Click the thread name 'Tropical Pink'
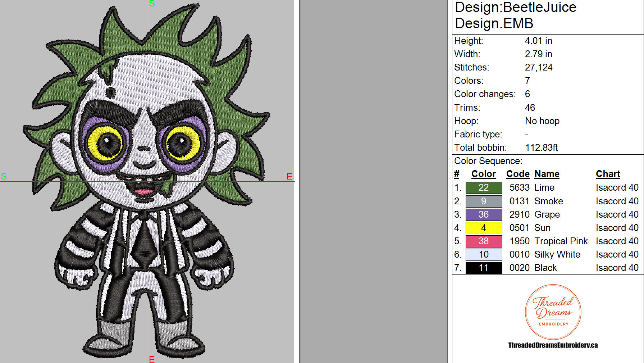This screenshot has height=363, width=644. [561, 241]
